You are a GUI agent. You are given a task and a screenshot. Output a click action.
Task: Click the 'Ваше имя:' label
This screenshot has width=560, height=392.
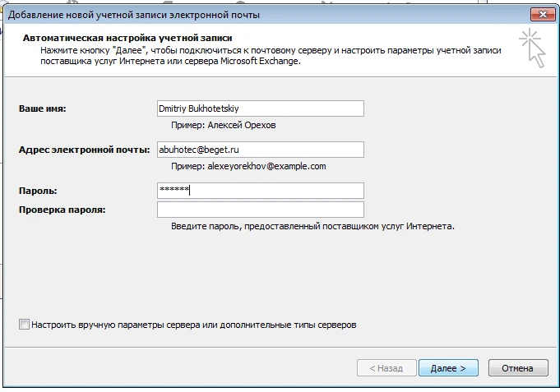coord(42,108)
